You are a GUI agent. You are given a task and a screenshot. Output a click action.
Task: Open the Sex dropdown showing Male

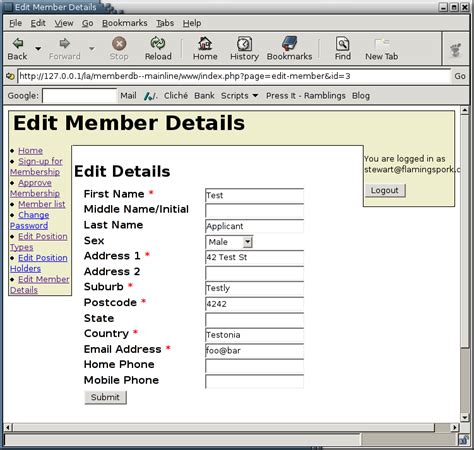(x=229, y=242)
